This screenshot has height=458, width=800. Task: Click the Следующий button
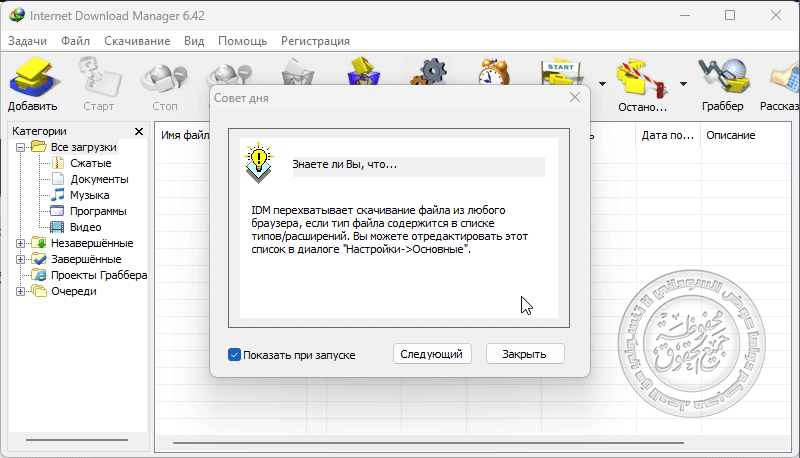[x=432, y=354]
